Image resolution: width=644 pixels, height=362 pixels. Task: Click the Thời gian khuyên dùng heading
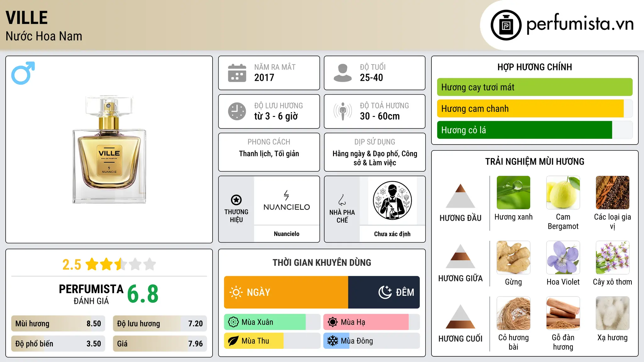[322, 262]
